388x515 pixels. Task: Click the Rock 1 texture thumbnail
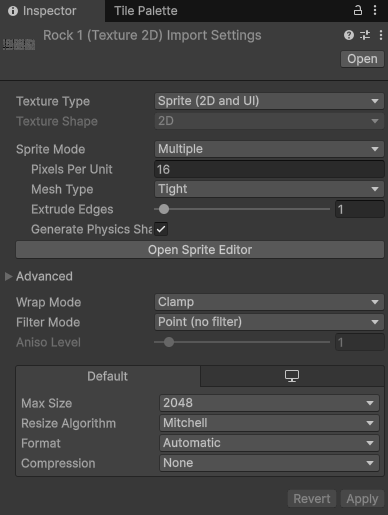tap(19, 44)
